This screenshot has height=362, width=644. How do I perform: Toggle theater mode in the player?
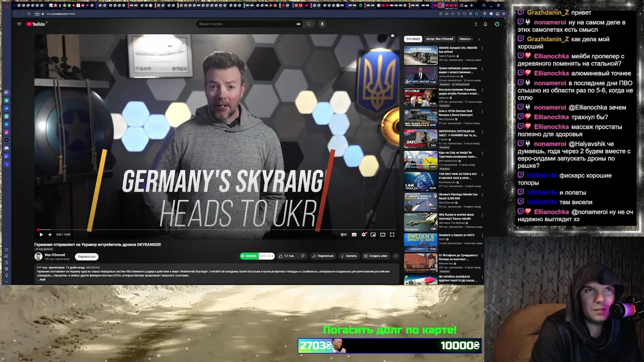[x=383, y=234]
